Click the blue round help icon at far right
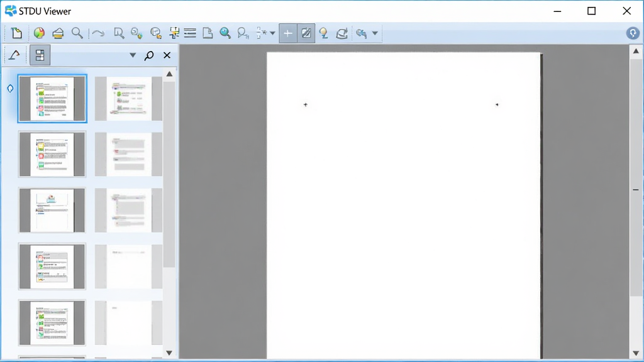Screen dimensions: 644x362 [x=633, y=33]
